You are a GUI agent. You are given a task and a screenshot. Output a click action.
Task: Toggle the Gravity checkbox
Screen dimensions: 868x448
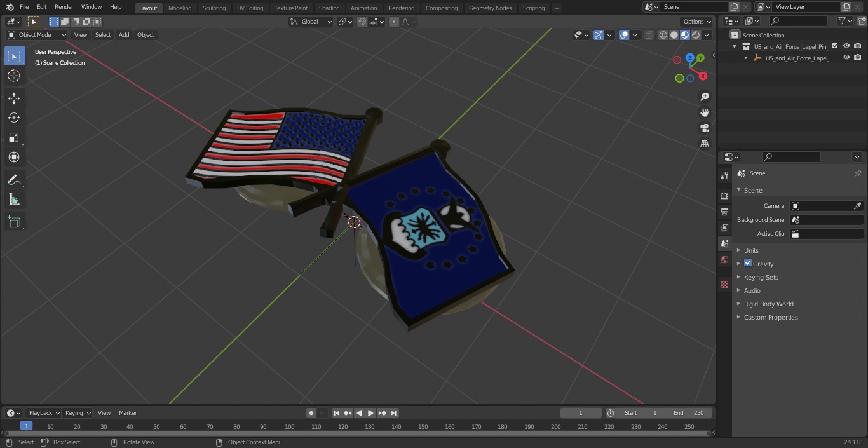click(x=748, y=263)
